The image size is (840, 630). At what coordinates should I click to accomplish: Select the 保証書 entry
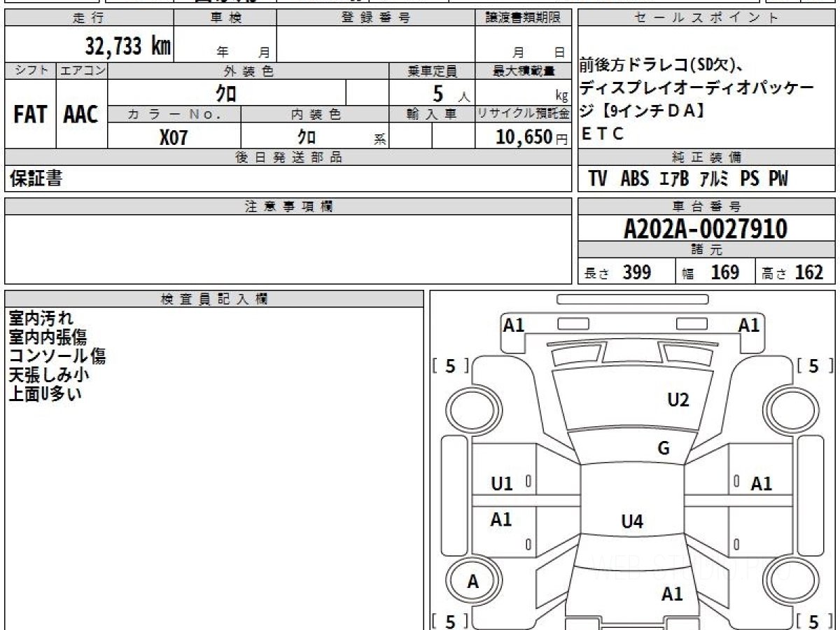point(36,178)
